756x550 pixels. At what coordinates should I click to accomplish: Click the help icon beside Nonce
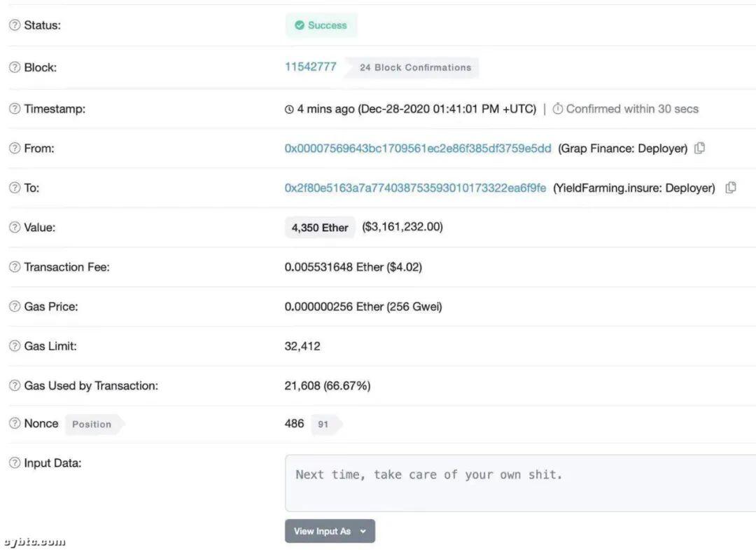[15, 424]
